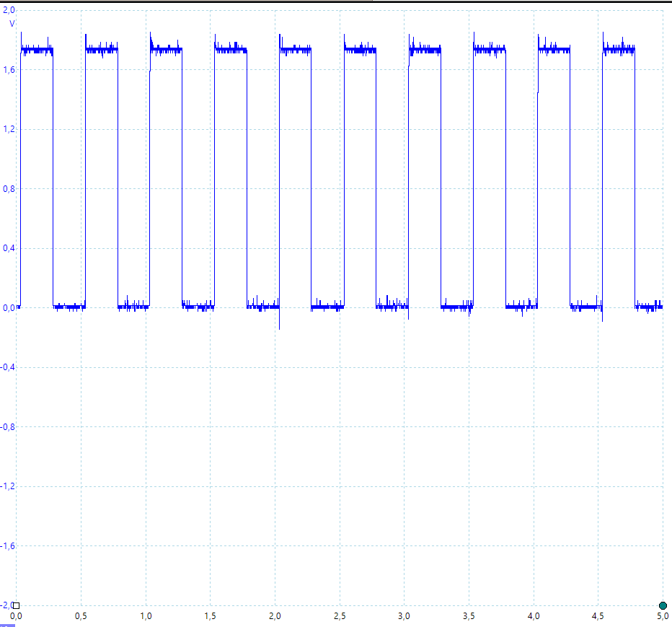672x627 pixels.
Task: Click the 2,0 label on time axis
Action: 275,616
